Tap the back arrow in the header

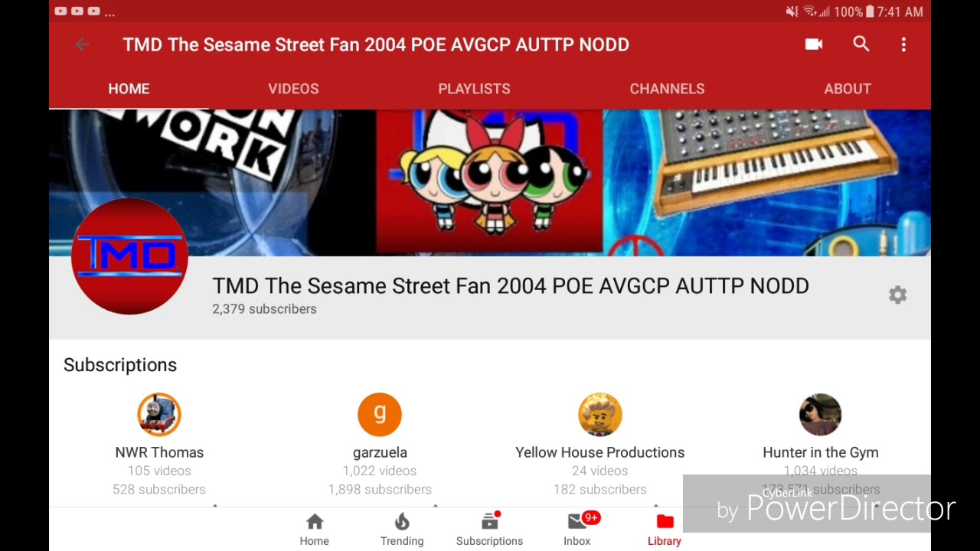point(82,45)
